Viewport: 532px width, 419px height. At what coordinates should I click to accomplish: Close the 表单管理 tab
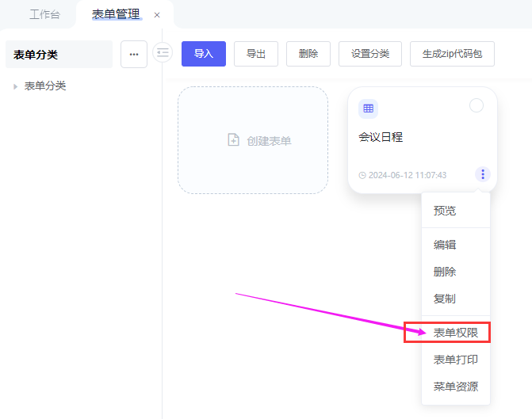pos(157,15)
